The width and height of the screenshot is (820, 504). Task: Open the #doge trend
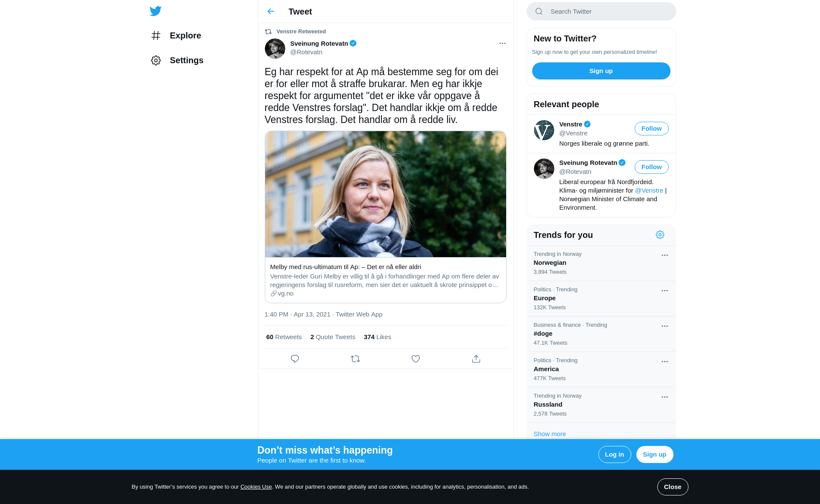[x=601, y=334]
